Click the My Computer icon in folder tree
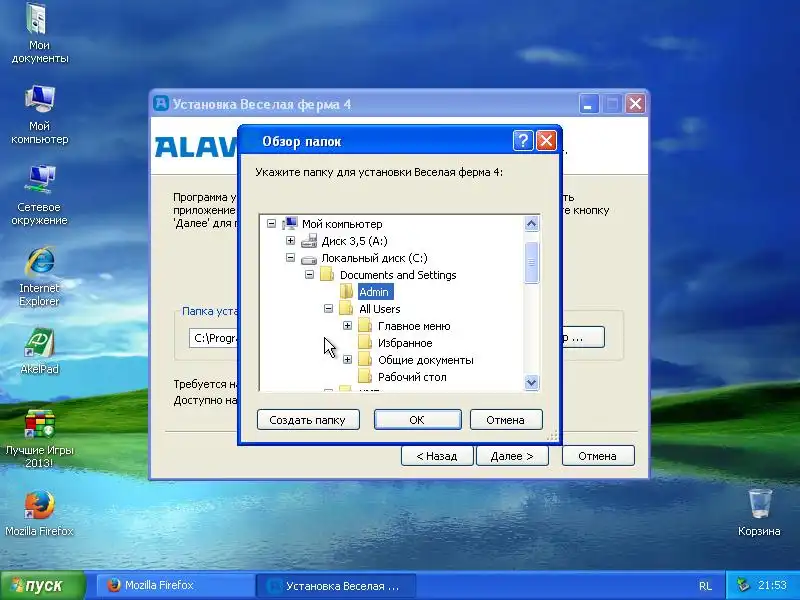 click(x=290, y=223)
